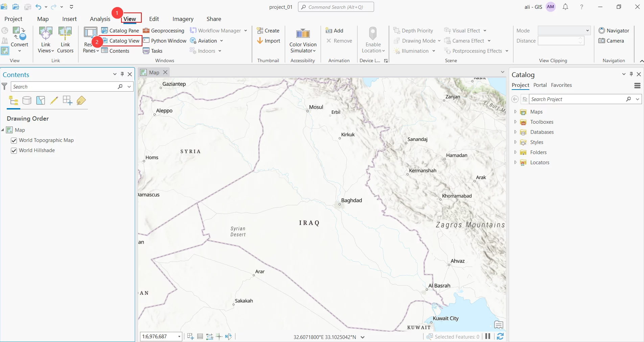Click the Contents filter funnel icon
The image size is (644, 342).
(4, 87)
